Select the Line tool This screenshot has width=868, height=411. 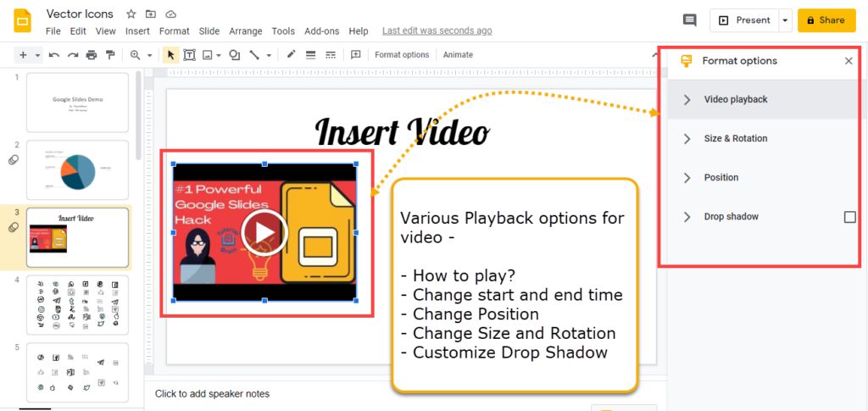click(254, 55)
